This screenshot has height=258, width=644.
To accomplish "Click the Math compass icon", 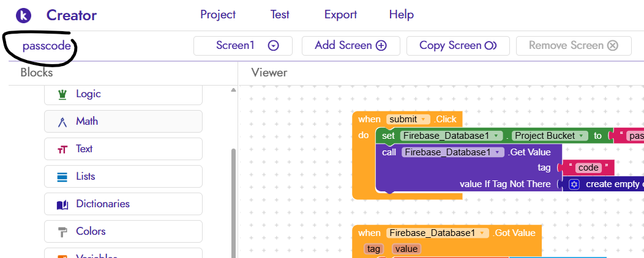I will (62, 122).
